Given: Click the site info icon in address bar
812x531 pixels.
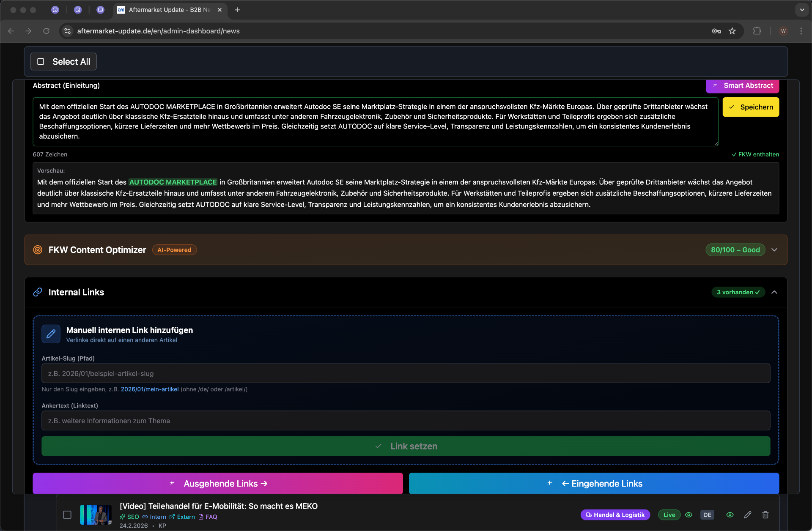Looking at the screenshot, I should (67, 31).
